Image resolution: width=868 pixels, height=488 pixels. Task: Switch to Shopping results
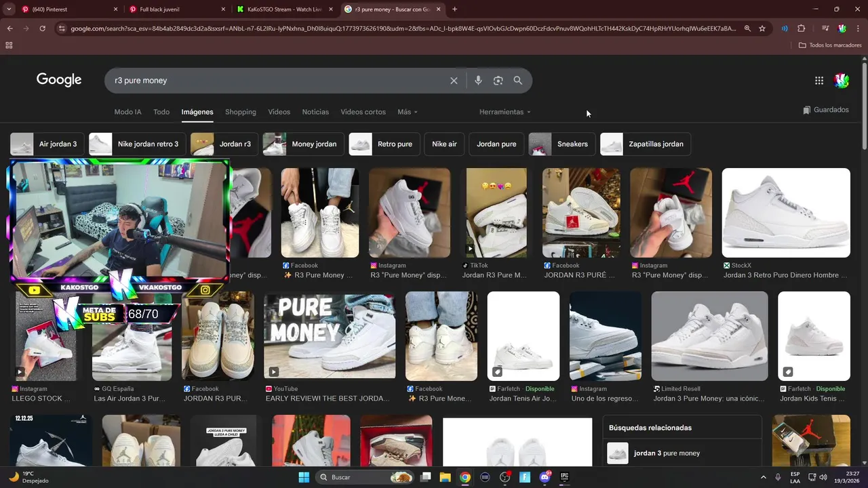pos(241,112)
